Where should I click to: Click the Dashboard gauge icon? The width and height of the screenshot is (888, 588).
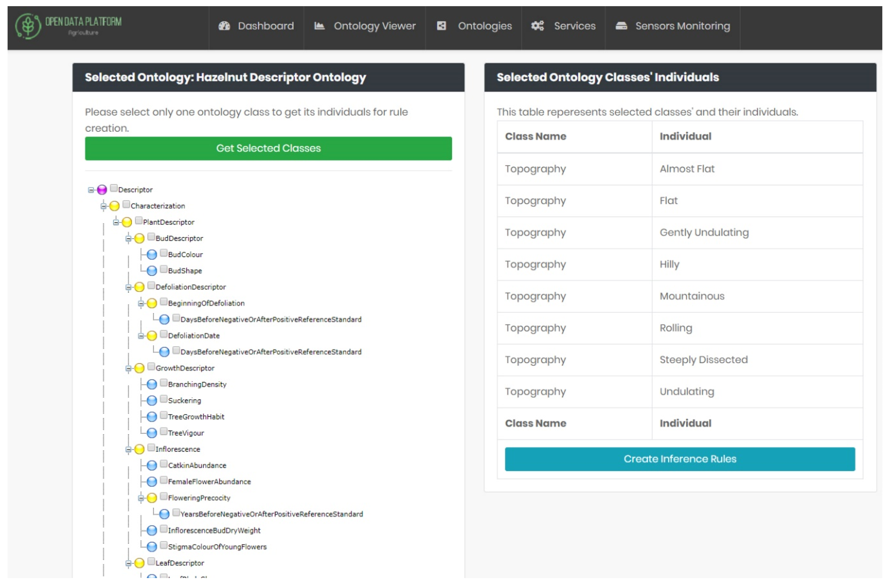point(224,26)
